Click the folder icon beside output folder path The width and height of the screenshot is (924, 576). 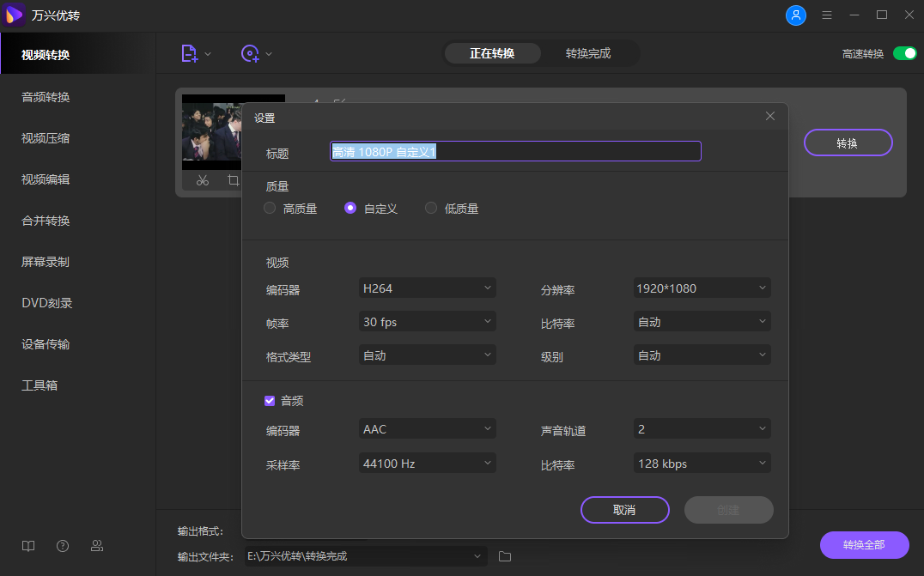504,556
